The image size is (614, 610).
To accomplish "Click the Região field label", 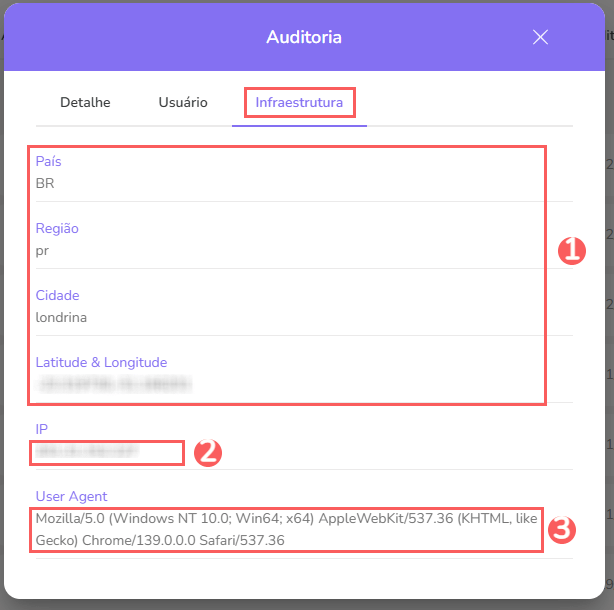I will (x=57, y=228).
